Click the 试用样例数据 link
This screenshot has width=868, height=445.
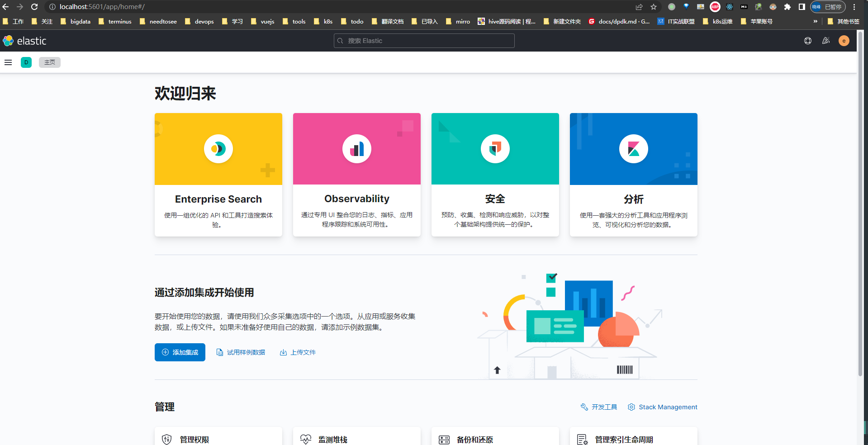coord(241,352)
